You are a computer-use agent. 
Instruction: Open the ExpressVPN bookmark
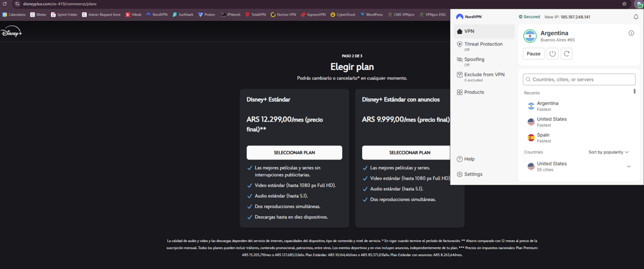(x=313, y=14)
